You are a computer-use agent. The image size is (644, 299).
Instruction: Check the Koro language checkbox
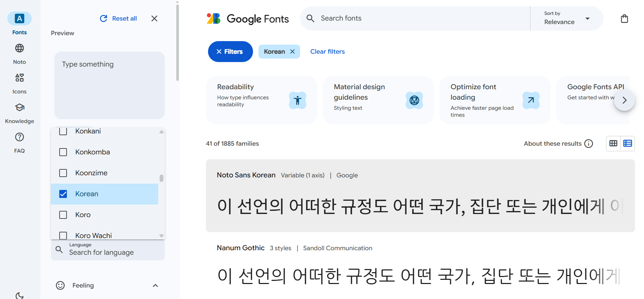[63, 215]
